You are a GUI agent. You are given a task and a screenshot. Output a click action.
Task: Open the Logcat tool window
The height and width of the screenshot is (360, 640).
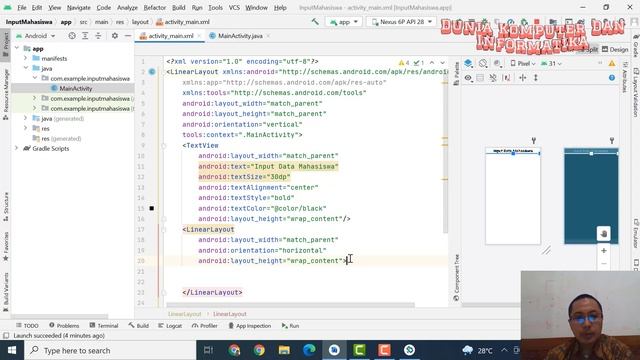click(x=170, y=326)
